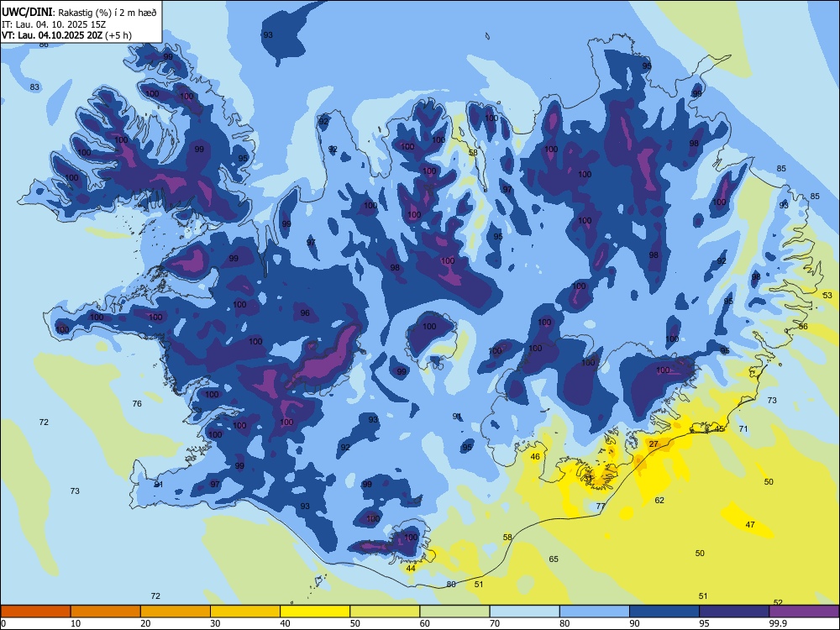This screenshot has height=630, width=840.
Task: Click the 0–10 dark orange legend swatch
Action: coord(35,612)
